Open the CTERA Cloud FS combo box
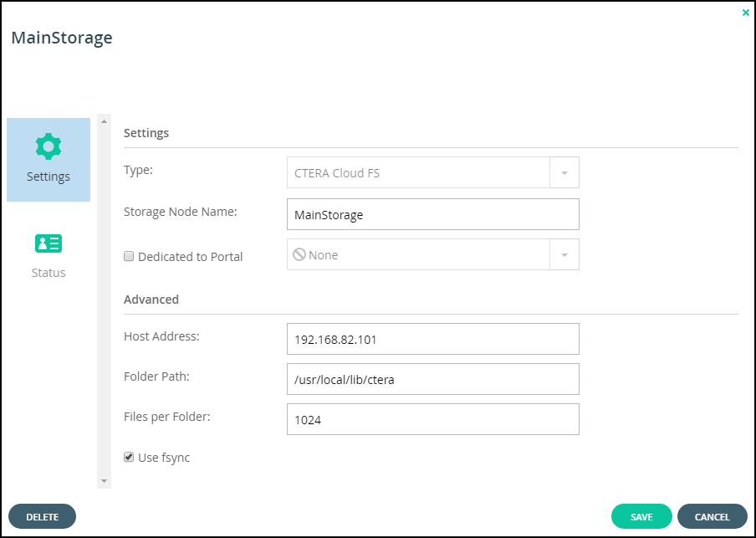The width and height of the screenshot is (756, 538). pyautogui.click(x=433, y=172)
